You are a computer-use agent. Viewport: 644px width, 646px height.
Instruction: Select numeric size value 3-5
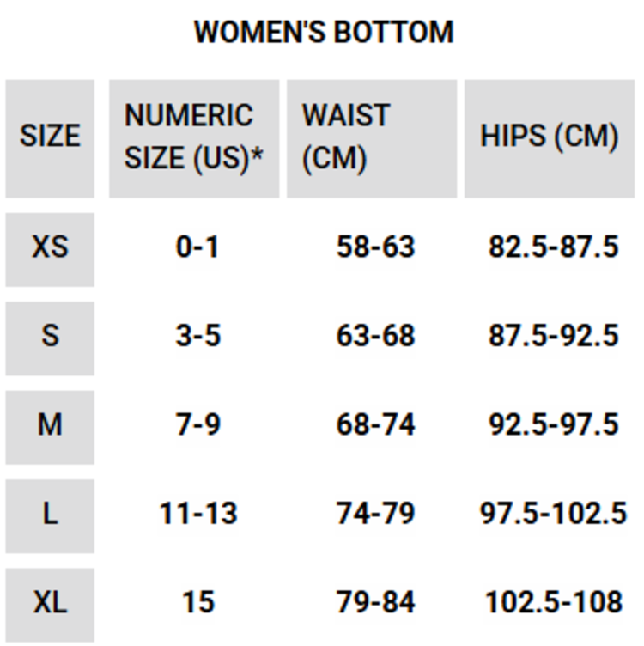[197, 336]
